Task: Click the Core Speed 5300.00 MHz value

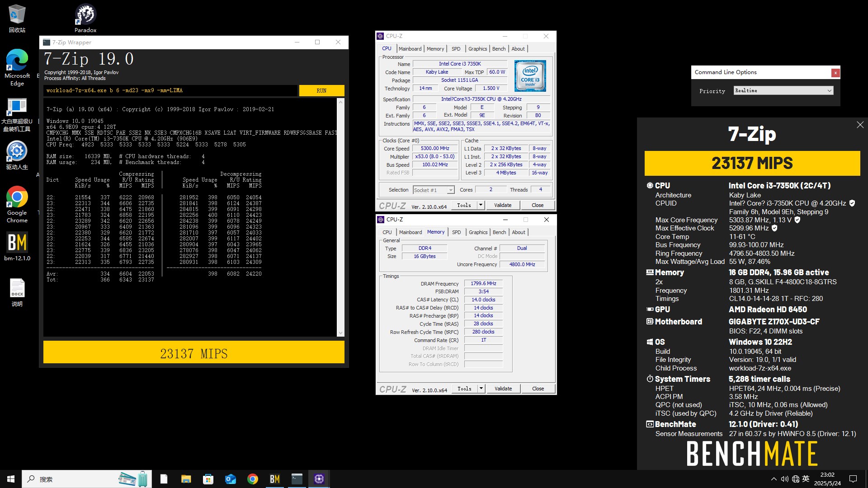Action: pos(435,149)
